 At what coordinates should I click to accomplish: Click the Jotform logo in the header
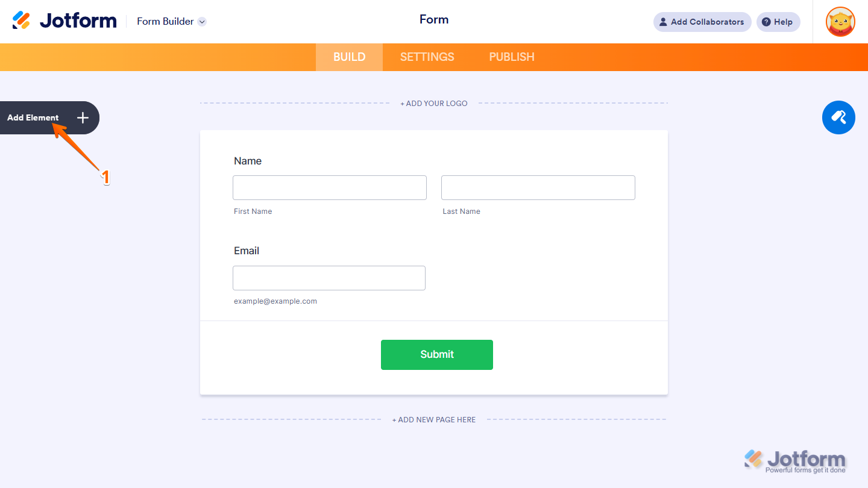click(x=64, y=20)
